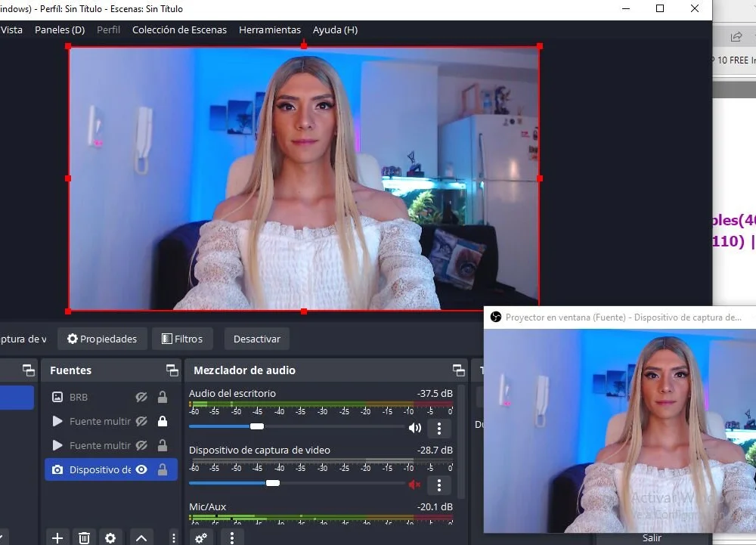Unlock the first Fuente multimedia source
Screen dimensions: 756x545
click(163, 421)
